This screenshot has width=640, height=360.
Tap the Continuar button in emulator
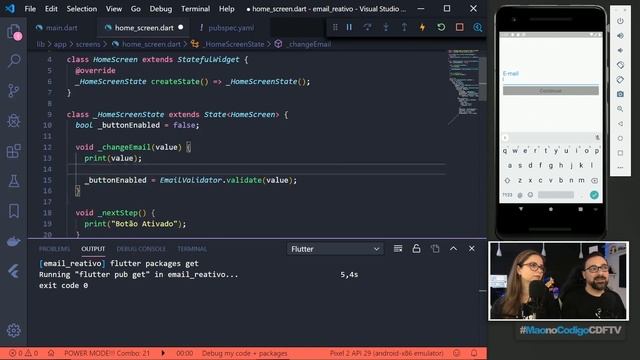pos(551,91)
